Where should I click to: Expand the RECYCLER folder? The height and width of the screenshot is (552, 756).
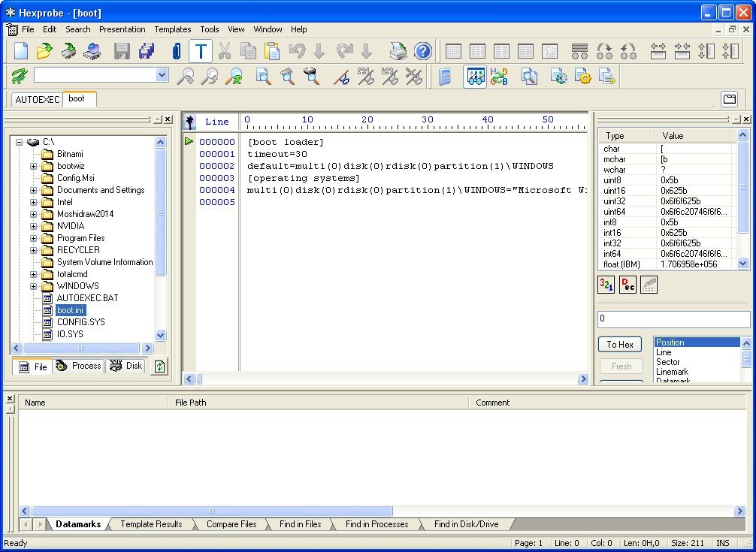pos(33,251)
